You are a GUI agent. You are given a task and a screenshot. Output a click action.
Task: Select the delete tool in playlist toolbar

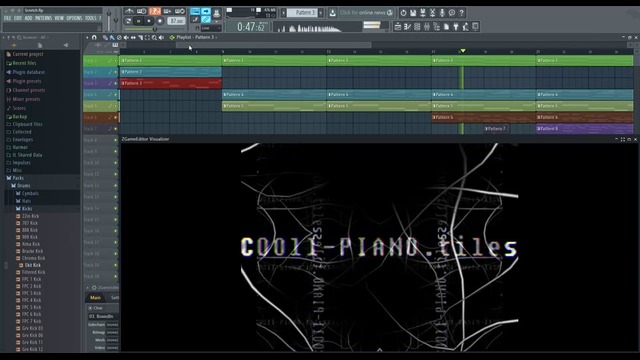[119, 38]
